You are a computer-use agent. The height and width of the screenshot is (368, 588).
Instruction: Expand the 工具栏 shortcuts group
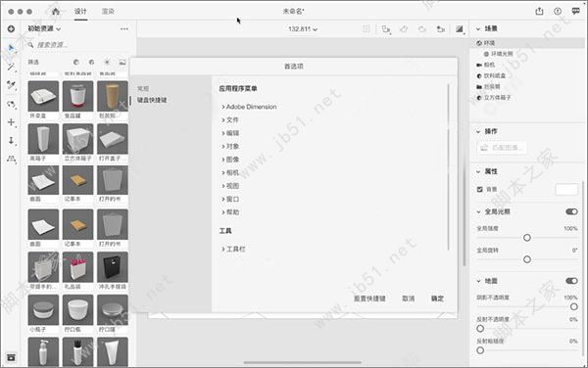click(233, 249)
